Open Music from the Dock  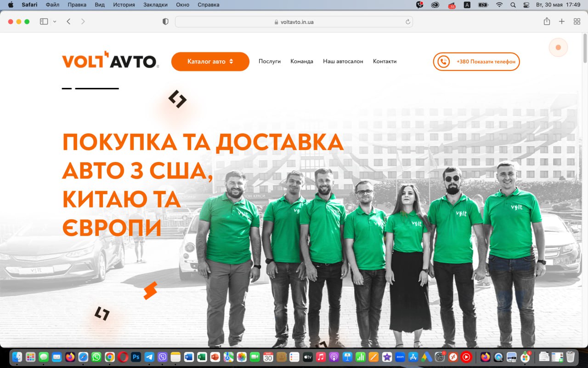tap(321, 357)
